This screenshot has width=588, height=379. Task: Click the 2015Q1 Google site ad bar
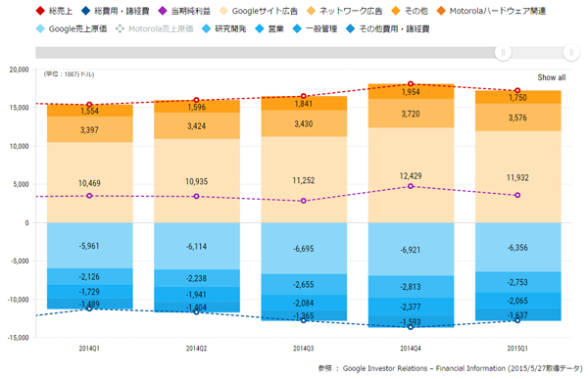click(518, 177)
